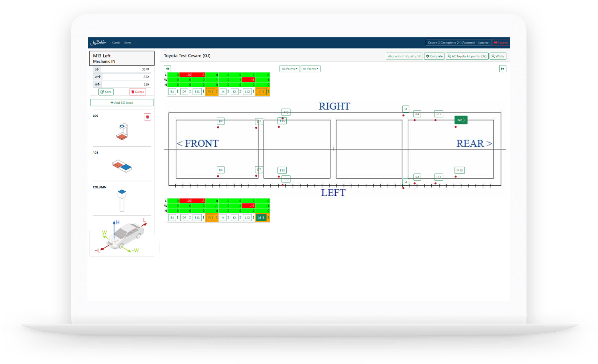The height and width of the screenshot is (364, 598).
Task: Open the Cesare 2 Castepietra account menu
Action: tap(458, 43)
